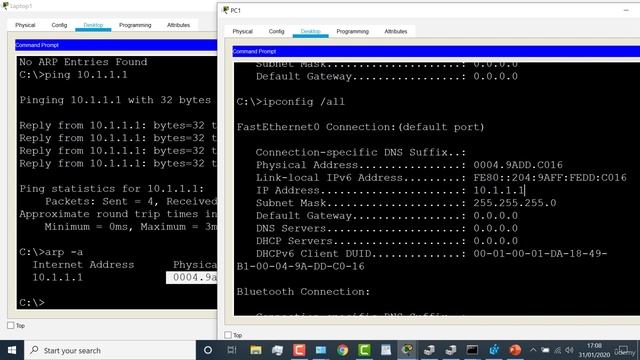Open the red Camtasia icon on taskbar

pos(299,350)
